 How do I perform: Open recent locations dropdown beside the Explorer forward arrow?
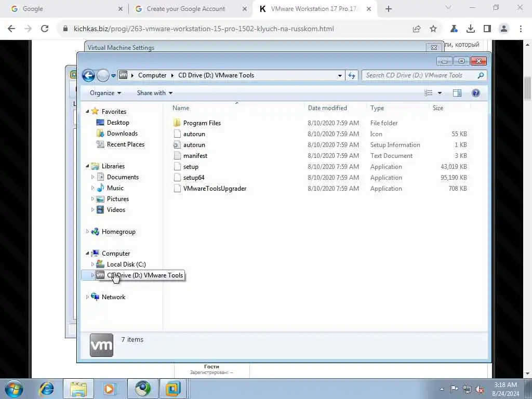(x=113, y=75)
